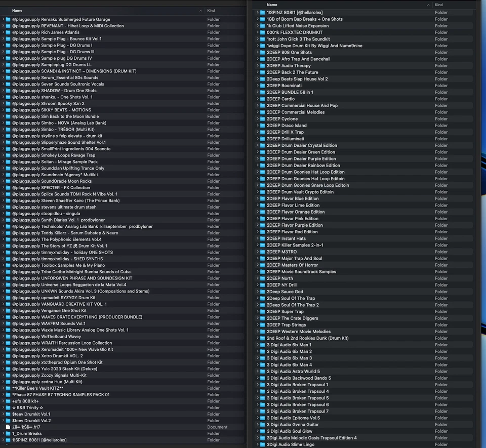Click the document icon of the .h17 file
This screenshot has height=448, width=486.
pos(8,427)
